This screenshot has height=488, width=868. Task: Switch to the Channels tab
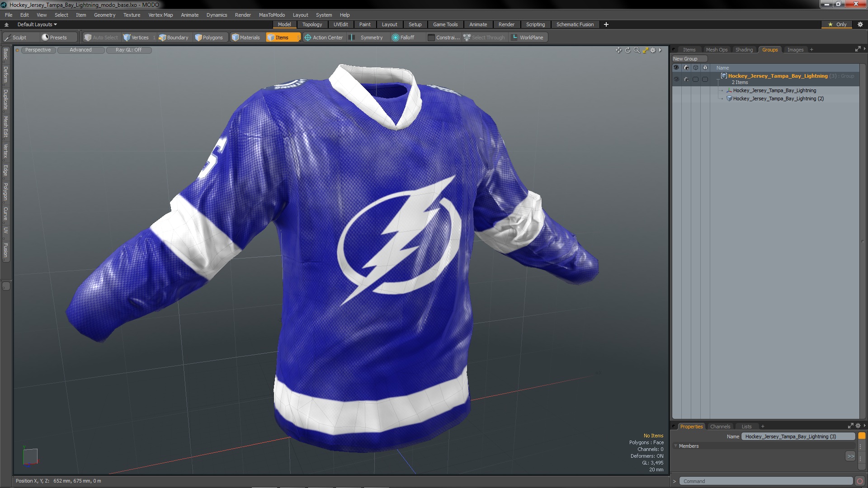click(720, 427)
